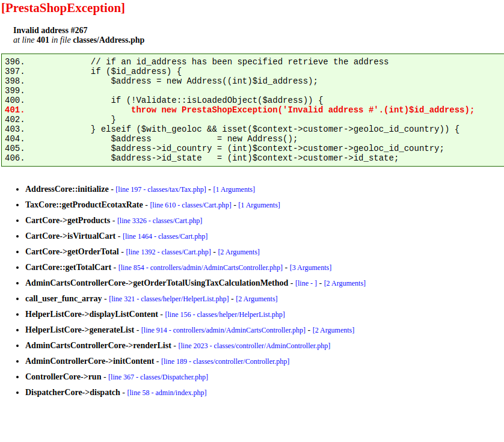Click code line 403 elseif with_geoloc
504x442 pixels.
275,129
